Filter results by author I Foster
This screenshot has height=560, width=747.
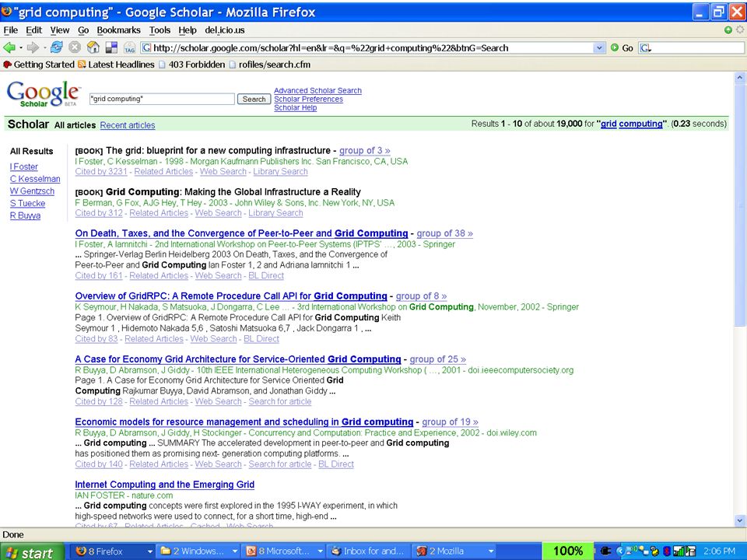(x=24, y=166)
